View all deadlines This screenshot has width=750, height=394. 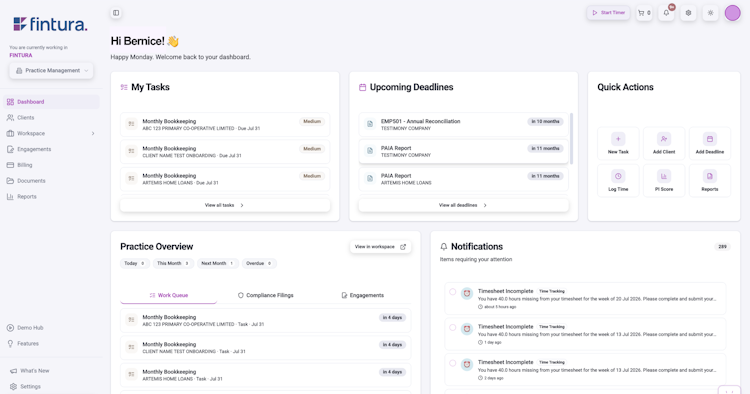point(463,205)
